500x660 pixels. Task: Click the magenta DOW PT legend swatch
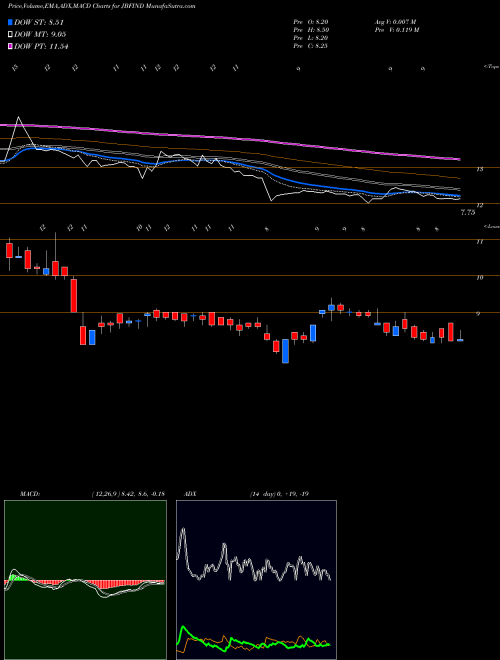pyautogui.click(x=11, y=46)
